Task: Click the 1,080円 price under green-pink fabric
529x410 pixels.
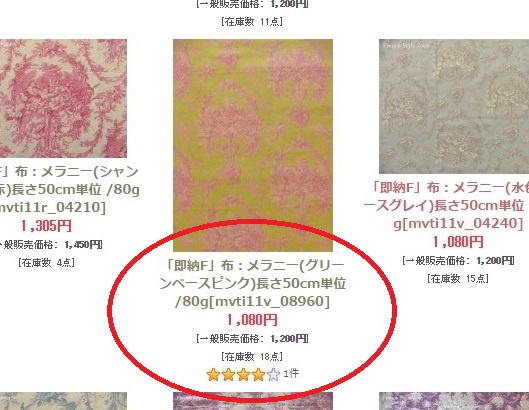Action: pyautogui.click(x=252, y=320)
